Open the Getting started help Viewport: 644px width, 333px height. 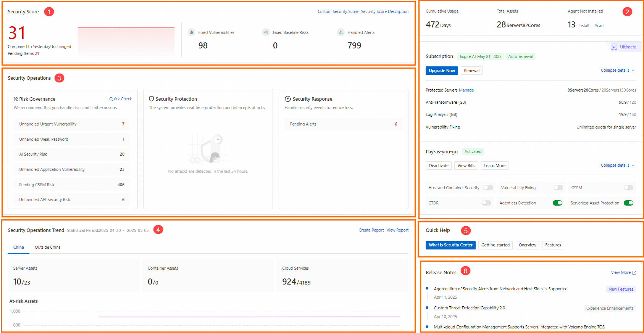pyautogui.click(x=496, y=245)
